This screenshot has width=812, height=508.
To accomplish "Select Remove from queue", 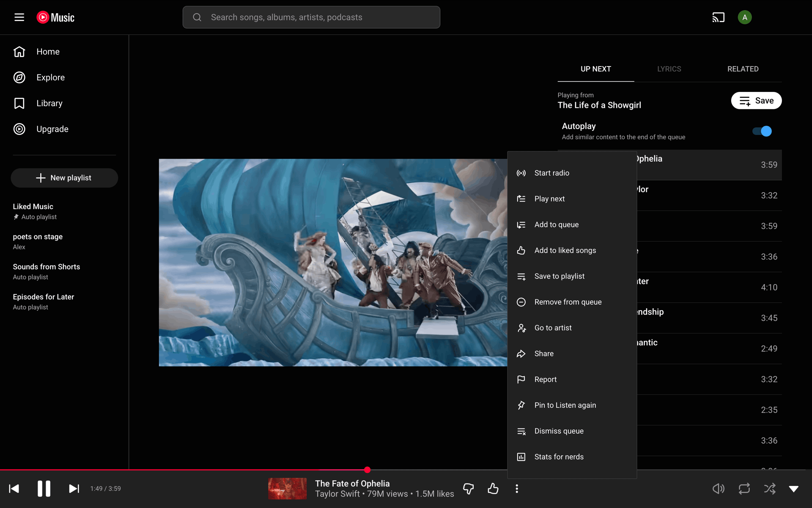I will 572,302.
